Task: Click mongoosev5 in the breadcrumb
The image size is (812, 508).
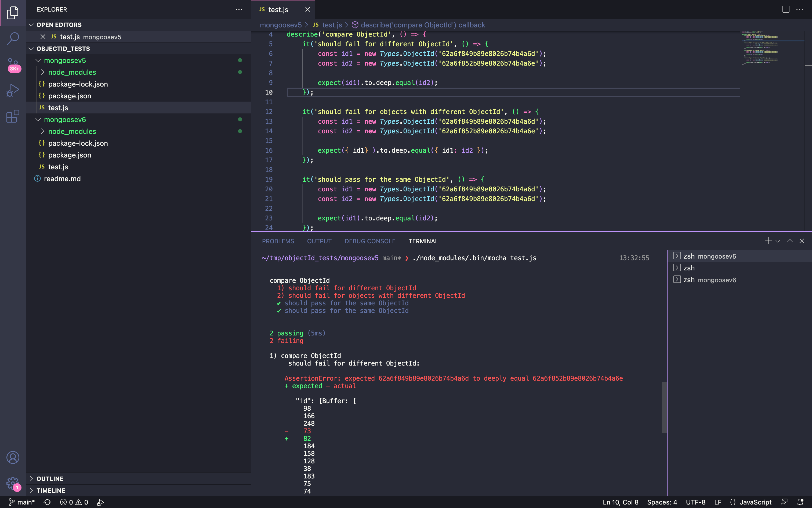Action: pos(281,25)
